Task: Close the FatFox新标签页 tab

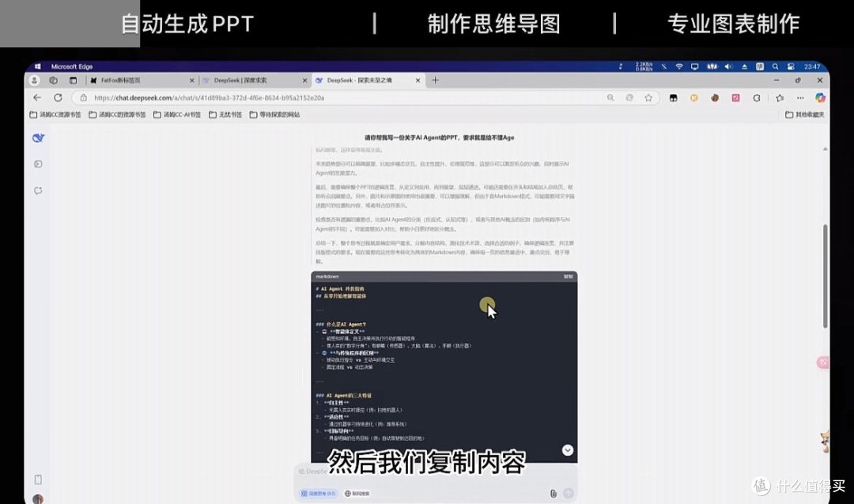Action: point(191,81)
